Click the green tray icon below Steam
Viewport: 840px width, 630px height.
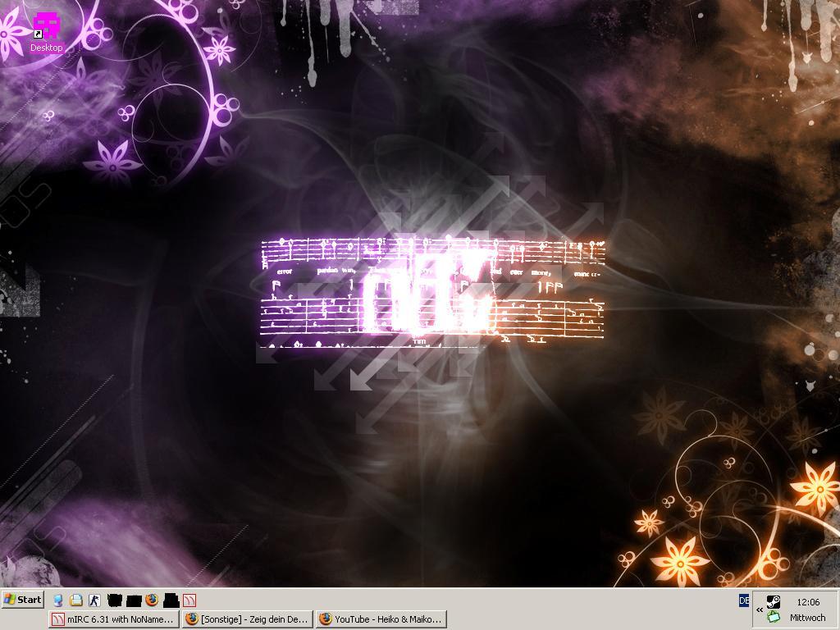(x=773, y=617)
